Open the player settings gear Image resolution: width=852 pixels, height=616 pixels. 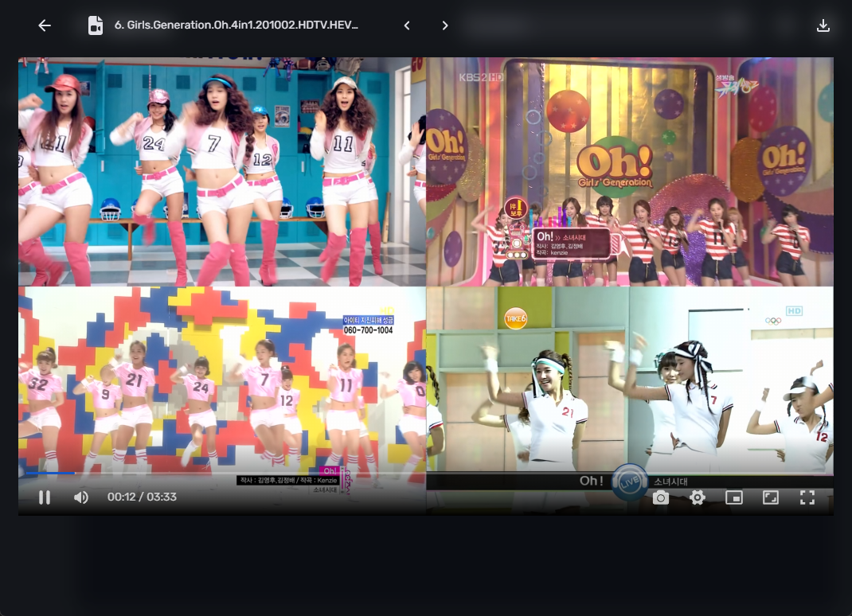pos(698,497)
